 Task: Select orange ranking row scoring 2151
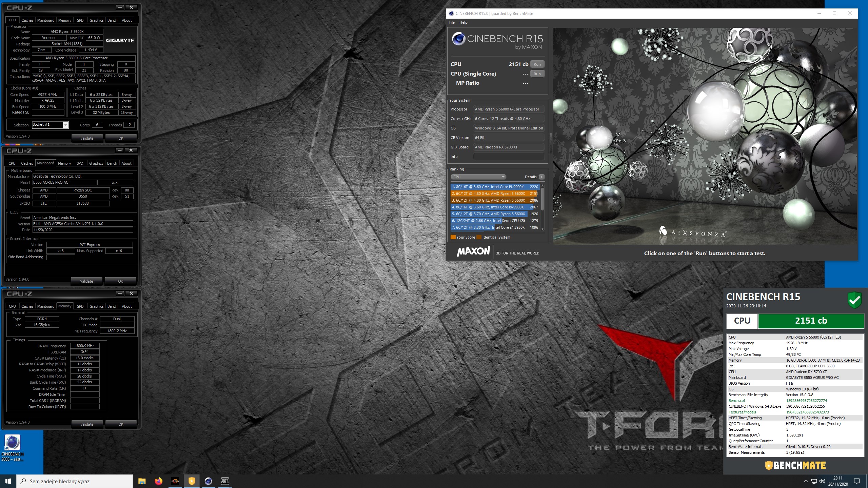495,194
